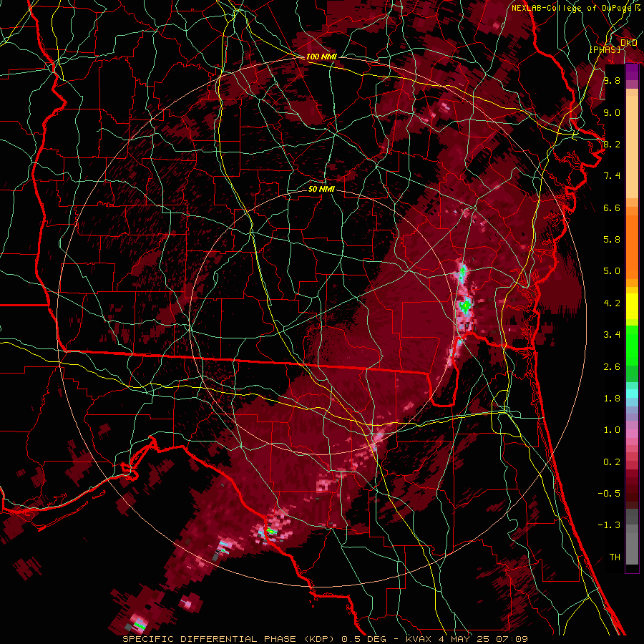644x644 pixels.
Task: Click the "NEXLAB-College of DuPage" credit text
Action: click(571, 8)
